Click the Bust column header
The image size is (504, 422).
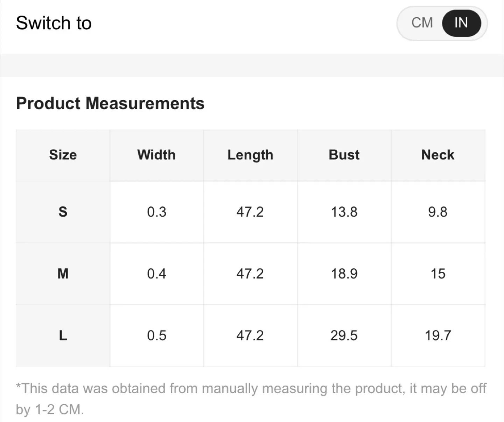(344, 155)
